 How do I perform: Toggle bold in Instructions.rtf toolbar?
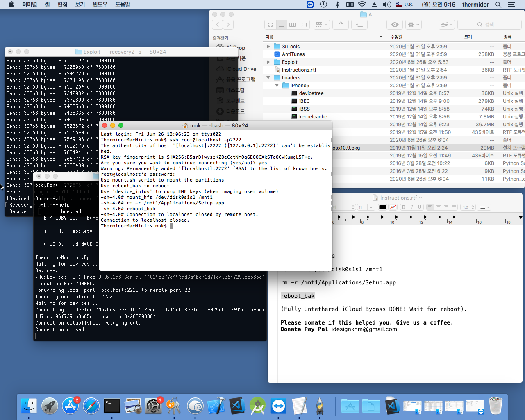[404, 207]
